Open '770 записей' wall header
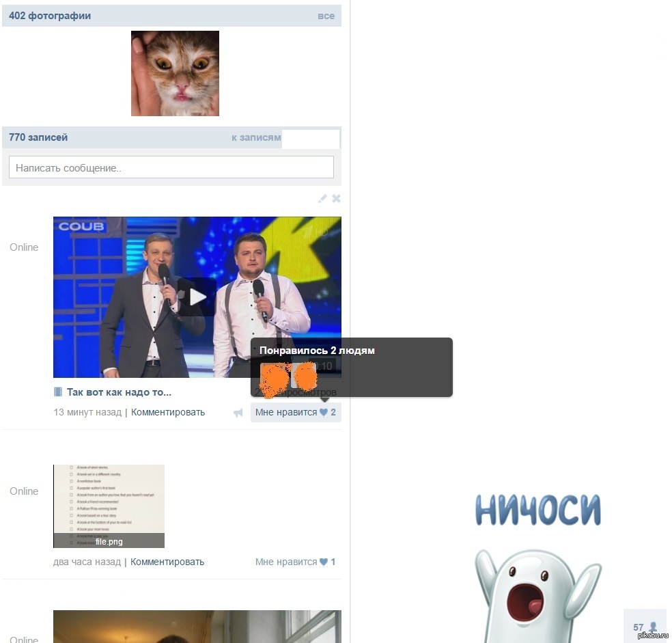Viewport: 672px width, 643px height. [38, 137]
